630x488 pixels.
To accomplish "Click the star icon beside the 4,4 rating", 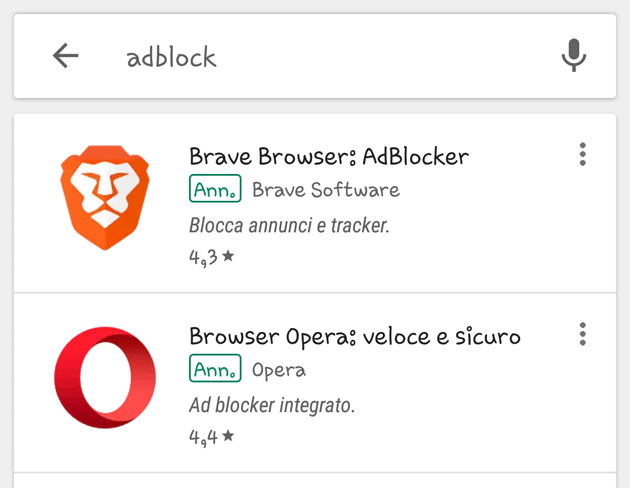I will pos(228,436).
